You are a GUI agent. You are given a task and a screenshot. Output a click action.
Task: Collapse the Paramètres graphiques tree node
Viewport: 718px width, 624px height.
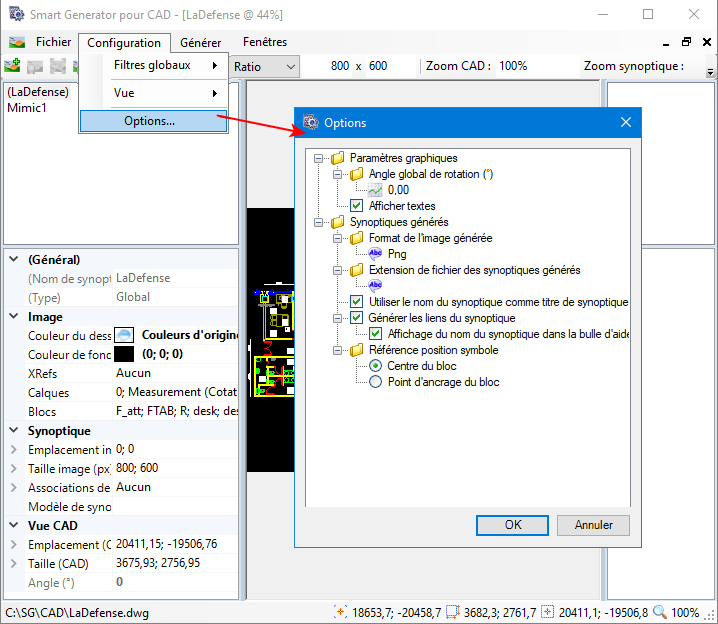pyautogui.click(x=318, y=158)
